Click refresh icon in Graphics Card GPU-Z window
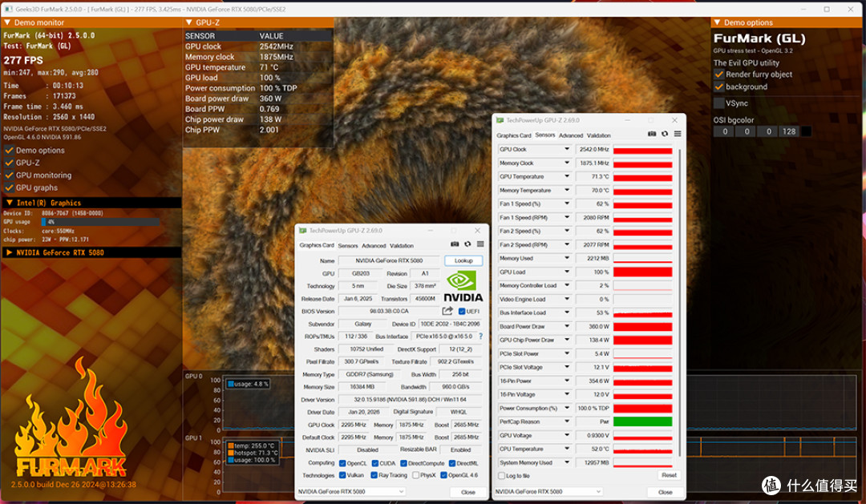The image size is (866, 504). coord(467,244)
